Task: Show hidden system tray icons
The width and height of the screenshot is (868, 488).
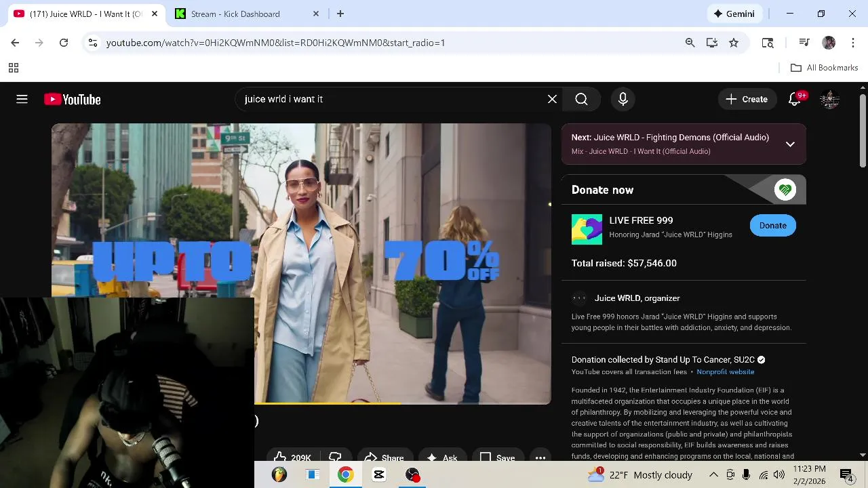Action: pos(713,475)
